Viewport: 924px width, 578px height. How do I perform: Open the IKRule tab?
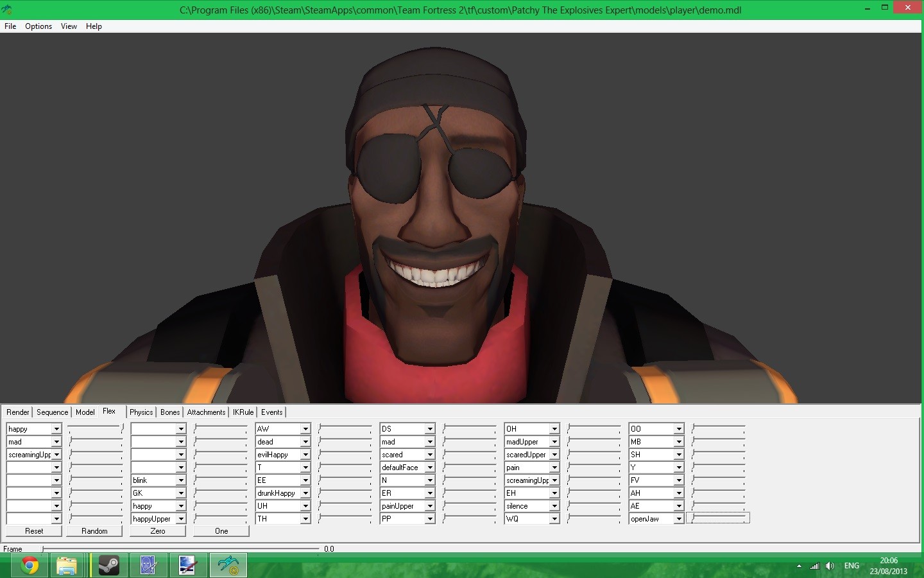pos(243,412)
